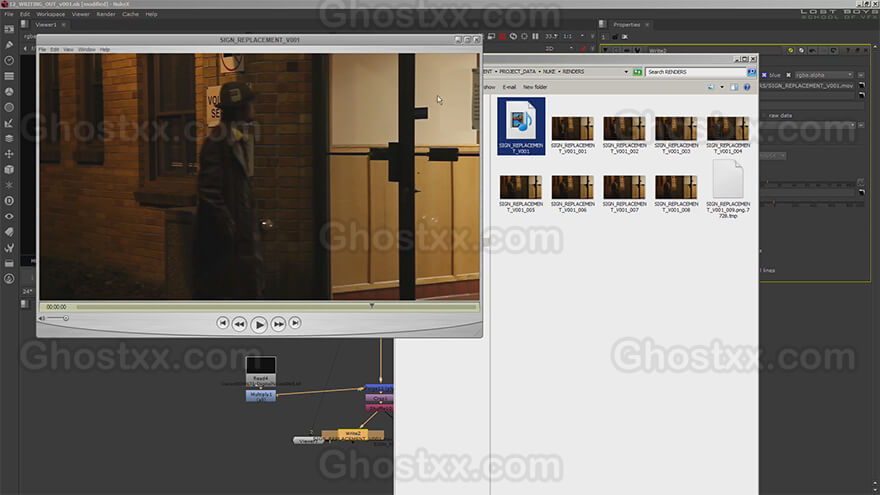Toggle the blue channel checkbox in Write2 properties
Image resolution: width=880 pixels, height=495 pixels.
pos(764,75)
